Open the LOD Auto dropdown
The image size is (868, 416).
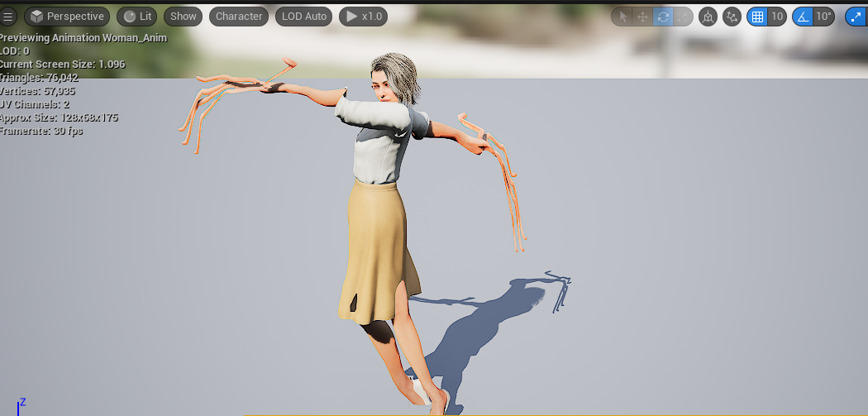(x=304, y=17)
